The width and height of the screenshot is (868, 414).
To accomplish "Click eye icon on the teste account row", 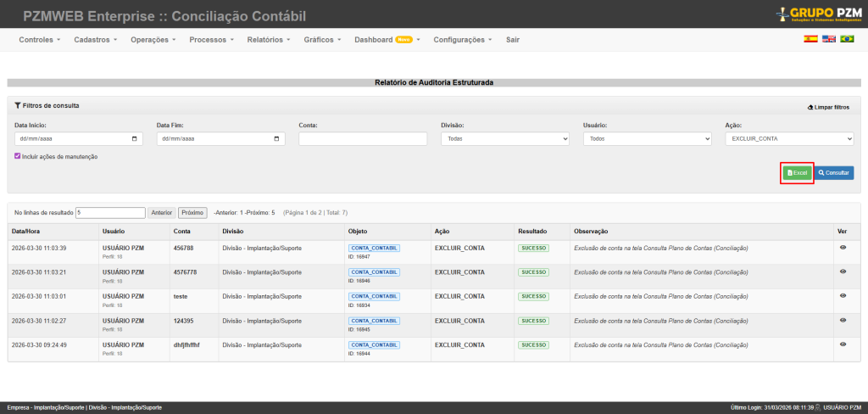I will pyautogui.click(x=843, y=296).
